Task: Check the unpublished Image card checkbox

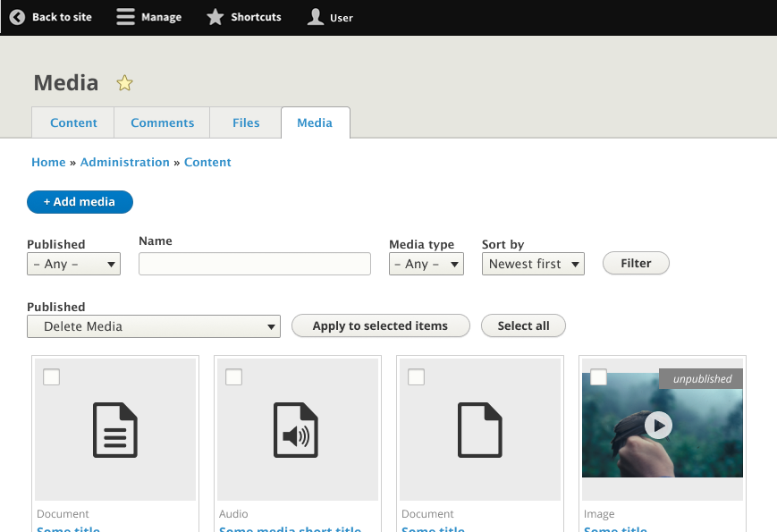Action: (x=598, y=377)
